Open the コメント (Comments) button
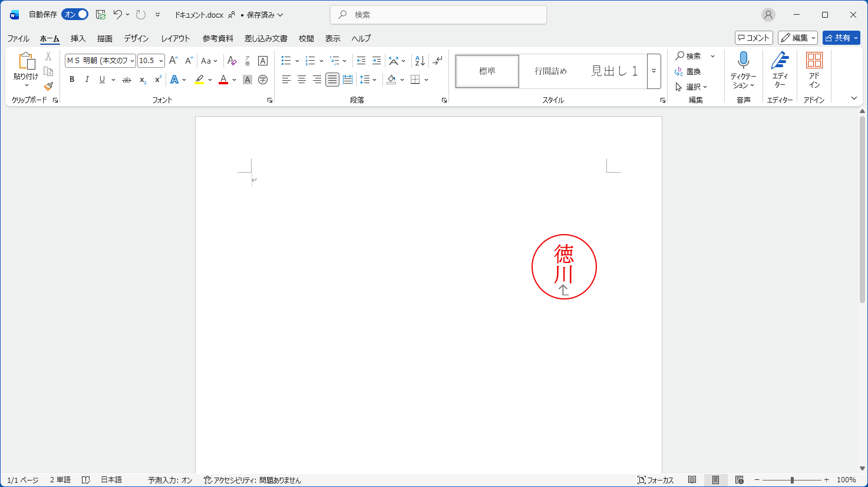This screenshot has height=487, width=868. coord(754,38)
